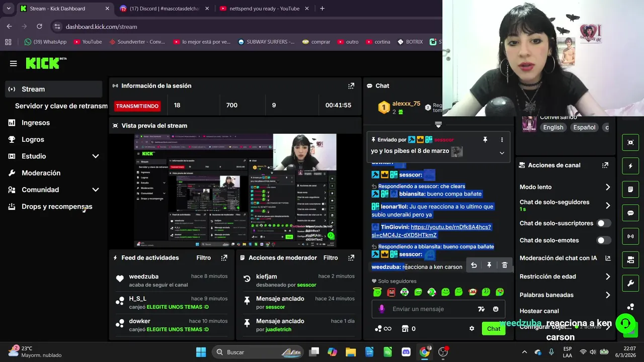Open the WhatsApp bookmark

(45, 42)
